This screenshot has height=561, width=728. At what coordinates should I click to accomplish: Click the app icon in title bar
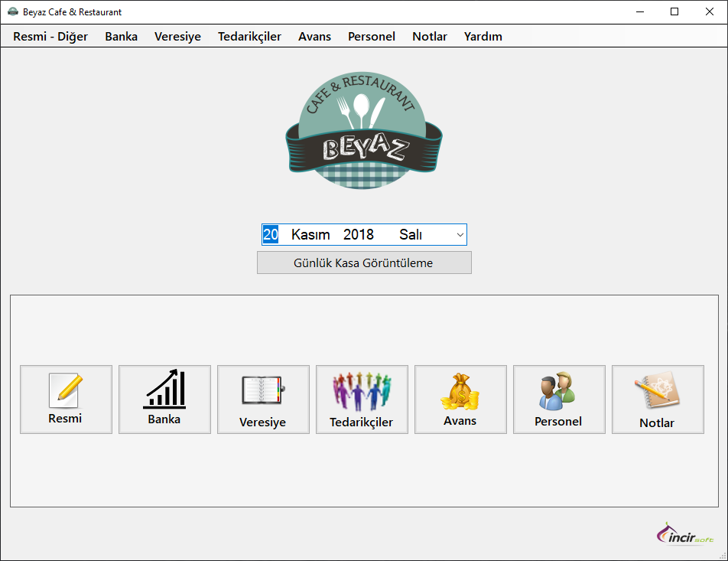click(x=13, y=12)
